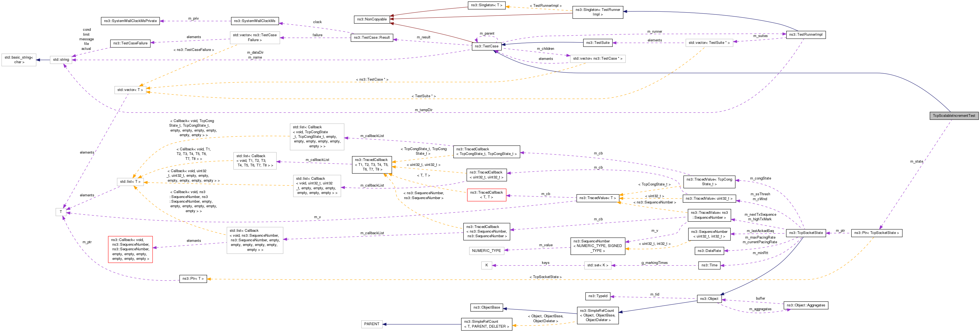This screenshot has width=980, height=332.
Task: Click the std::string node
Action: click(61, 60)
